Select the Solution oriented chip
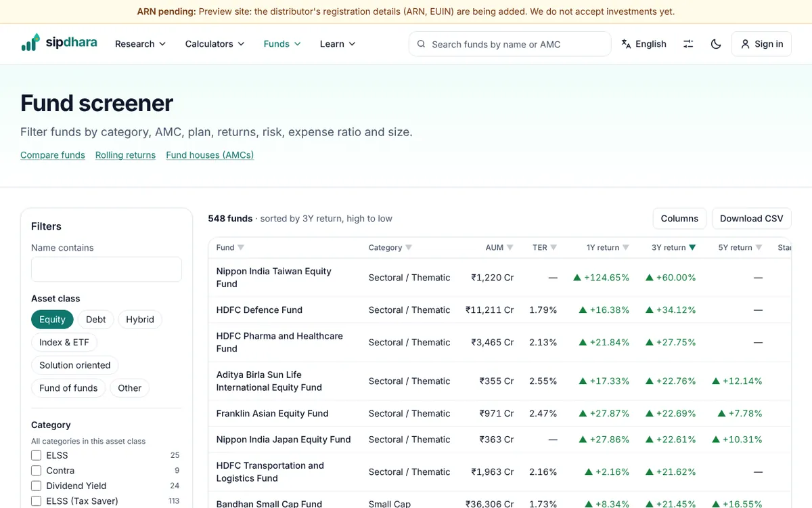 pyautogui.click(x=75, y=365)
